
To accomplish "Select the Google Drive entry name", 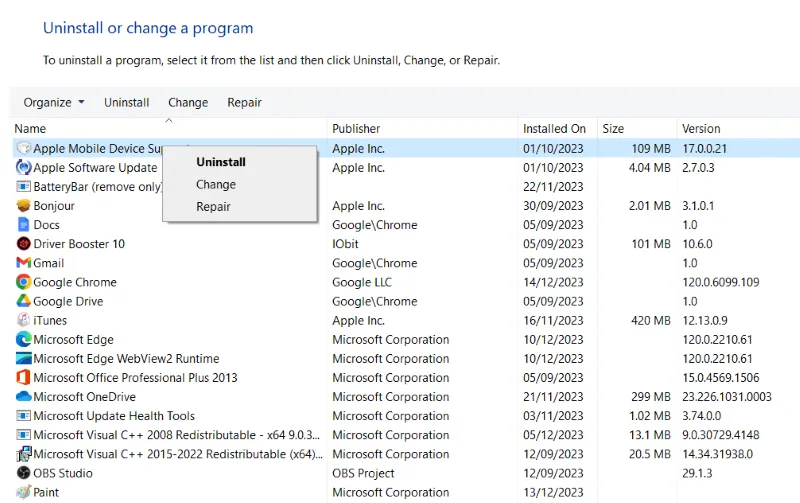I will click(x=68, y=301).
